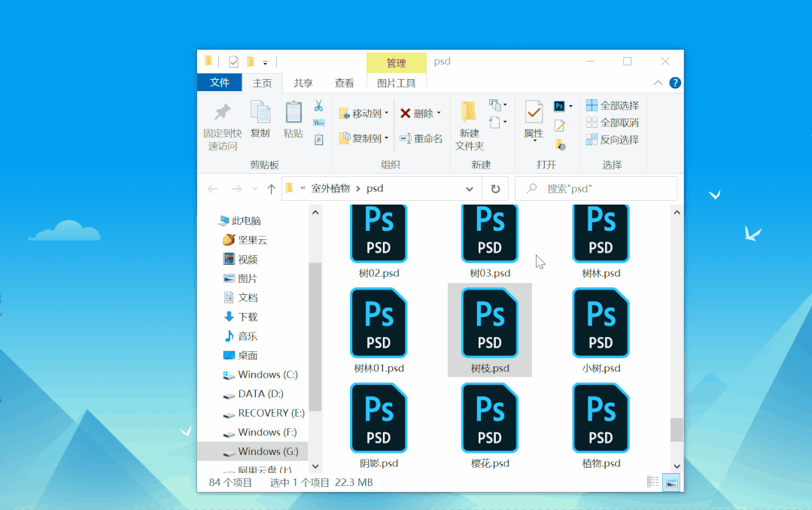Click 全部取消 (Select none)

click(x=613, y=123)
